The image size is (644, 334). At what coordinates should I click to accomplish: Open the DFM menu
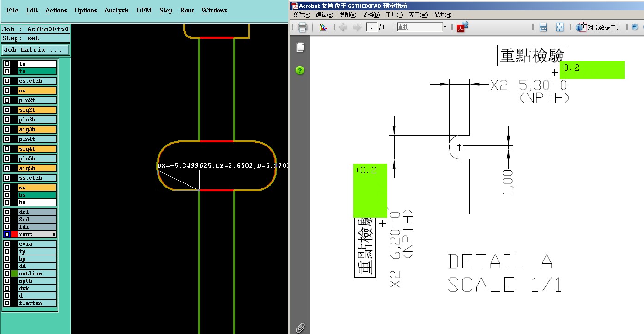pyautogui.click(x=144, y=10)
